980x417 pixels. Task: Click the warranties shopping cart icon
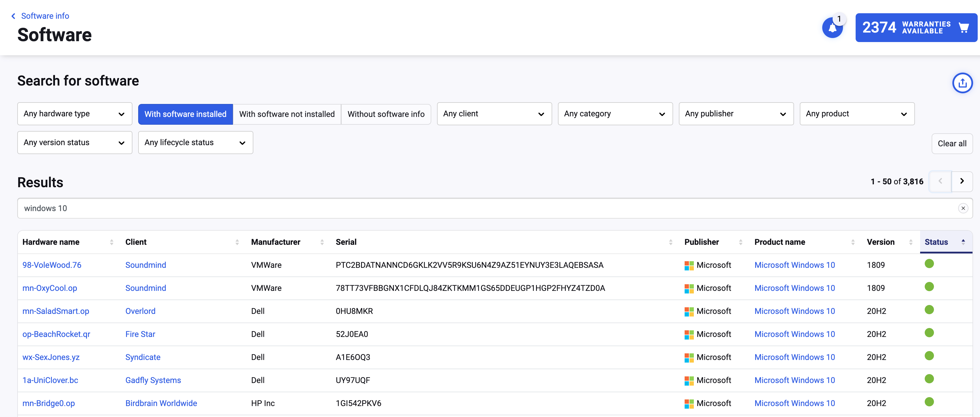coord(963,28)
